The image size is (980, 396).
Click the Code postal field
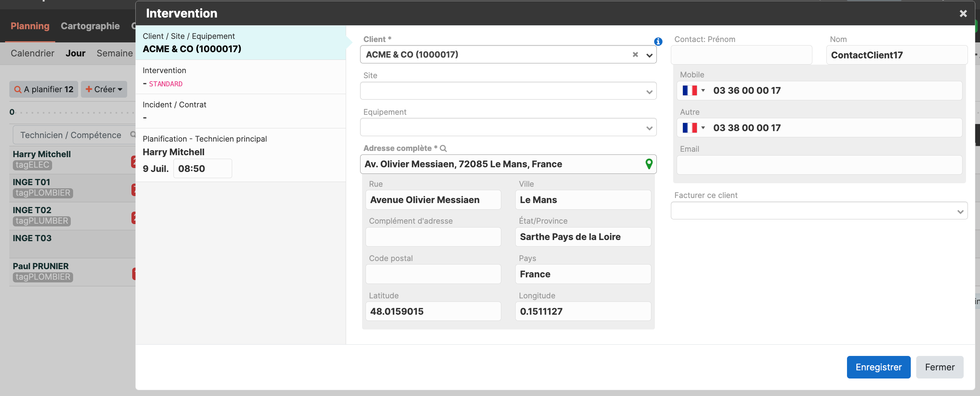tap(433, 274)
